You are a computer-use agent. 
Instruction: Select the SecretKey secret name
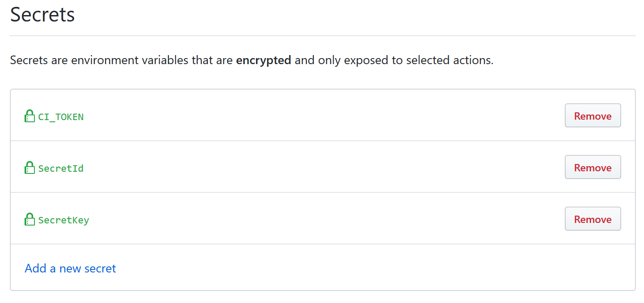pos(64,220)
